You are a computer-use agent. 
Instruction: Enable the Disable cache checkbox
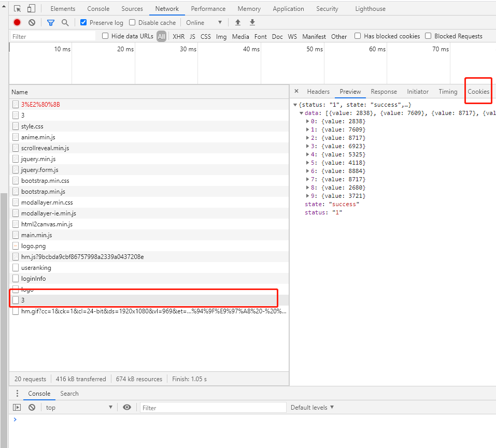132,23
